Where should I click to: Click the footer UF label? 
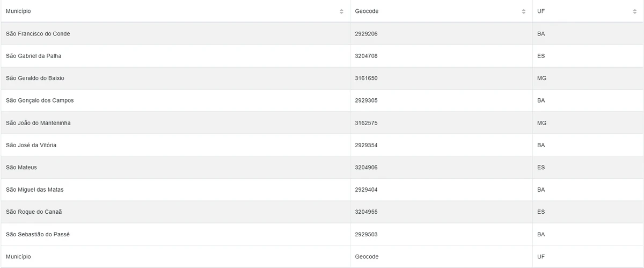click(540, 257)
